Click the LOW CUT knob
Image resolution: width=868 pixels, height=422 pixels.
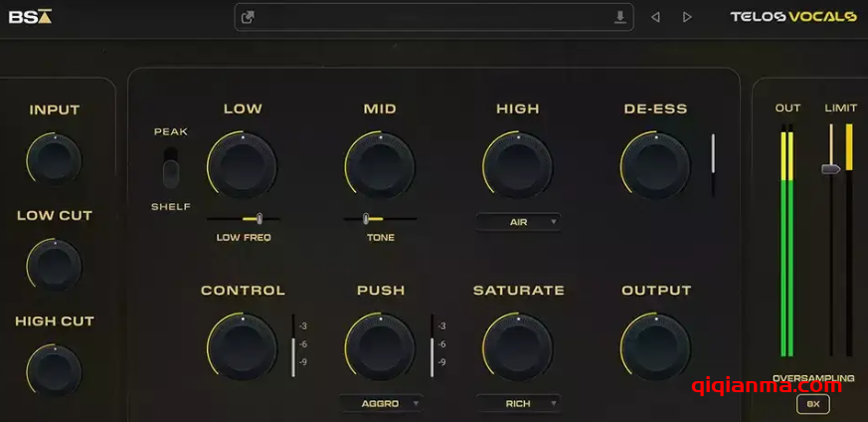[x=55, y=267]
